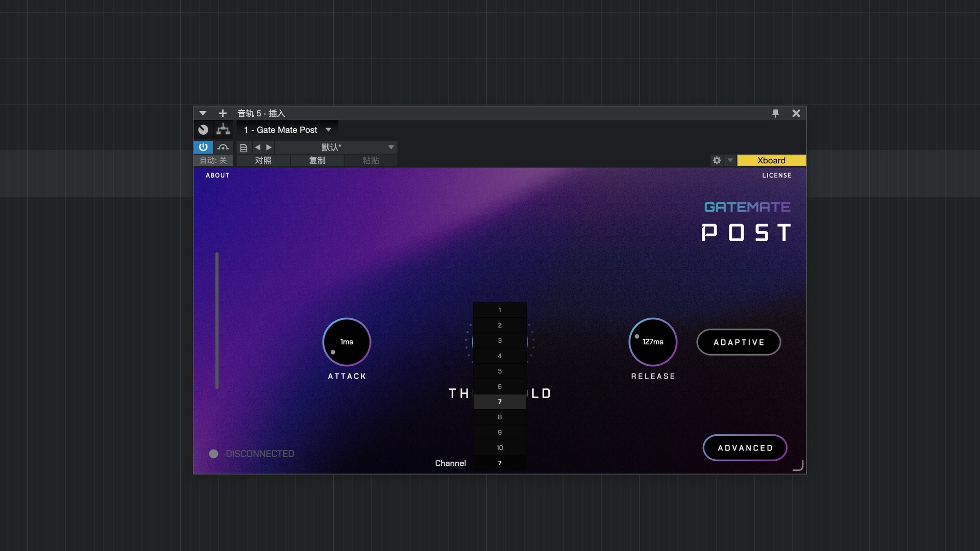
Task: Toggle the sidechain icon
Action: (x=223, y=147)
